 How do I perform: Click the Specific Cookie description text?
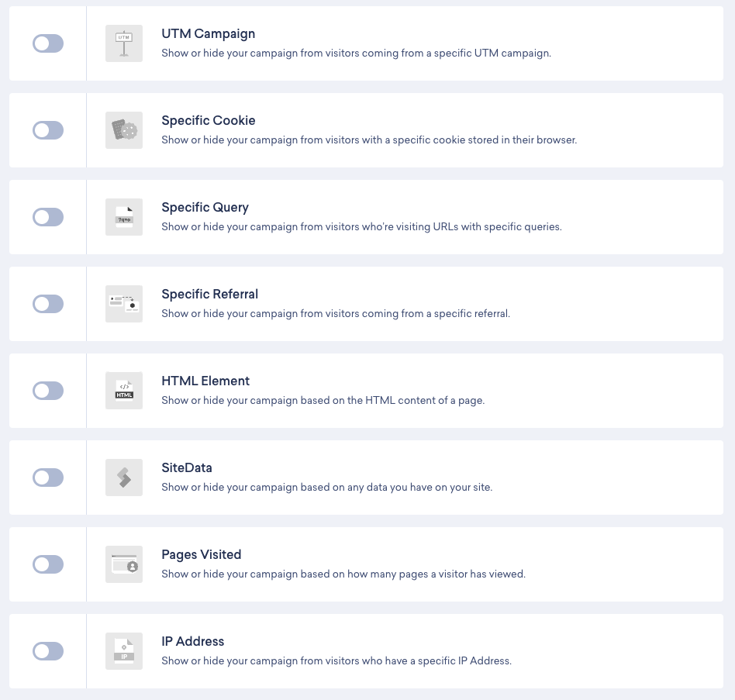pyautogui.click(x=369, y=140)
